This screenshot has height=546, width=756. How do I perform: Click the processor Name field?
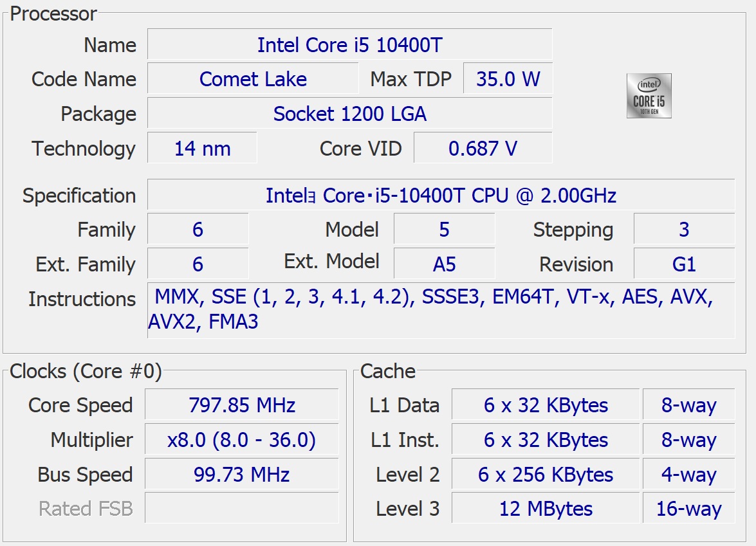pos(349,45)
